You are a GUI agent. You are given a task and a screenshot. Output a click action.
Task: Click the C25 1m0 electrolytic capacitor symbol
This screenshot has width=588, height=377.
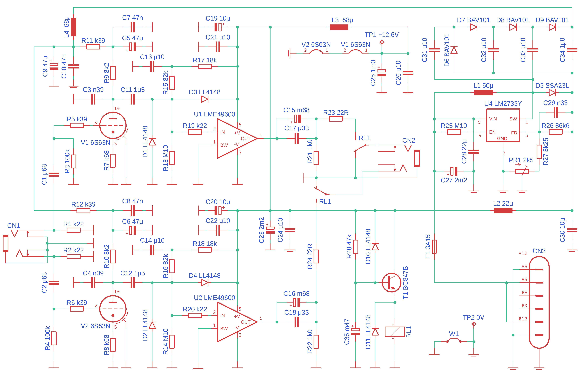click(x=382, y=73)
